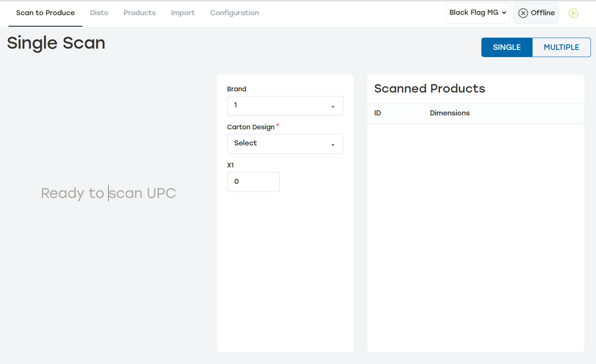
Task: Click the Black Flag MG chevron
Action: click(x=504, y=13)
